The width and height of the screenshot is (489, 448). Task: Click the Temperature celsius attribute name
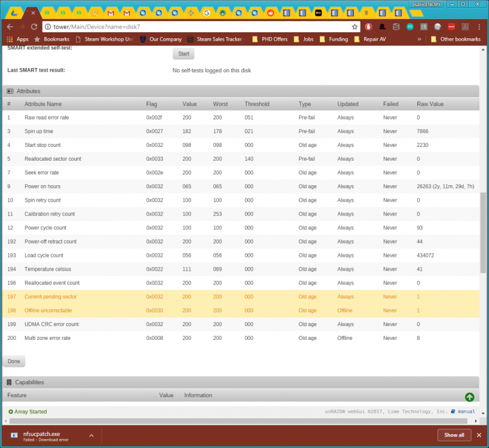pyautogui.click(x=48, y=269)
